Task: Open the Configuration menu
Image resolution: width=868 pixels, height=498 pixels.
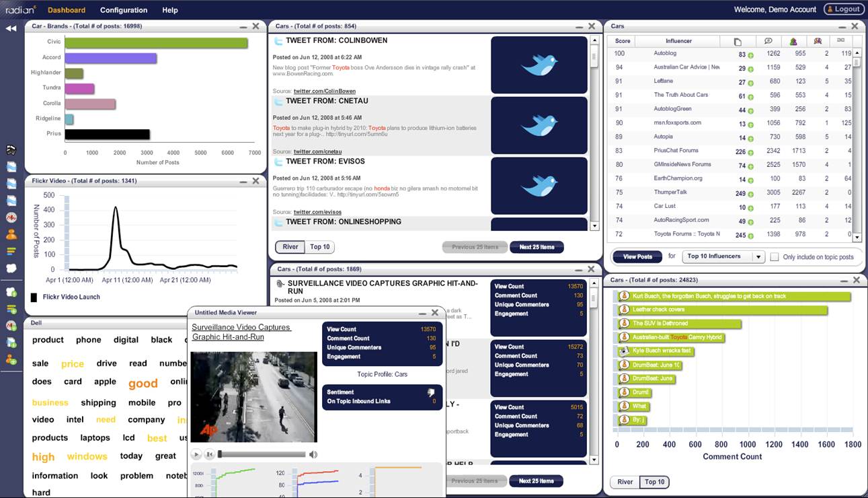Action: click(x=124, y=10)
